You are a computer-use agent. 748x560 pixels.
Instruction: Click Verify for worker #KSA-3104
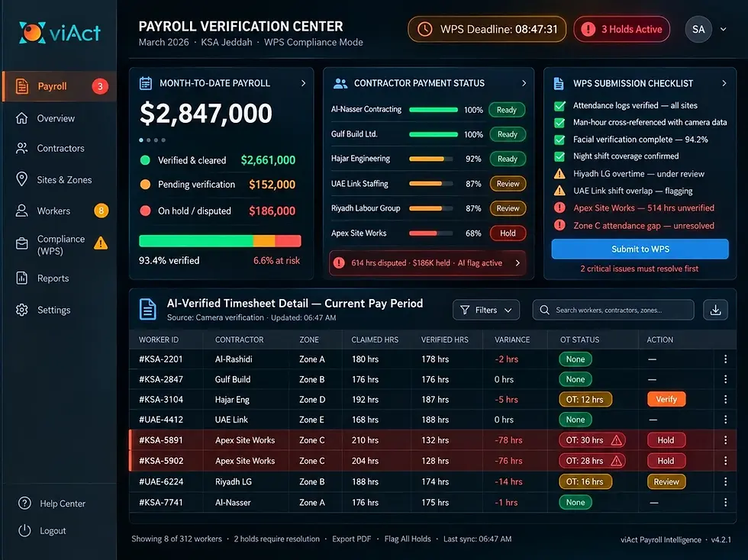click(x=666, y=399)
